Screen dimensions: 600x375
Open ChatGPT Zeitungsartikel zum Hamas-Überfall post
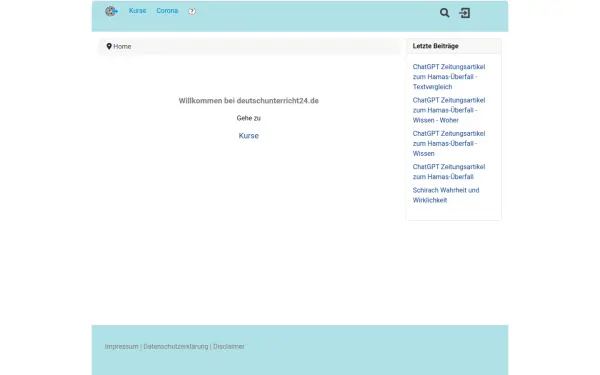click(449, 171)
